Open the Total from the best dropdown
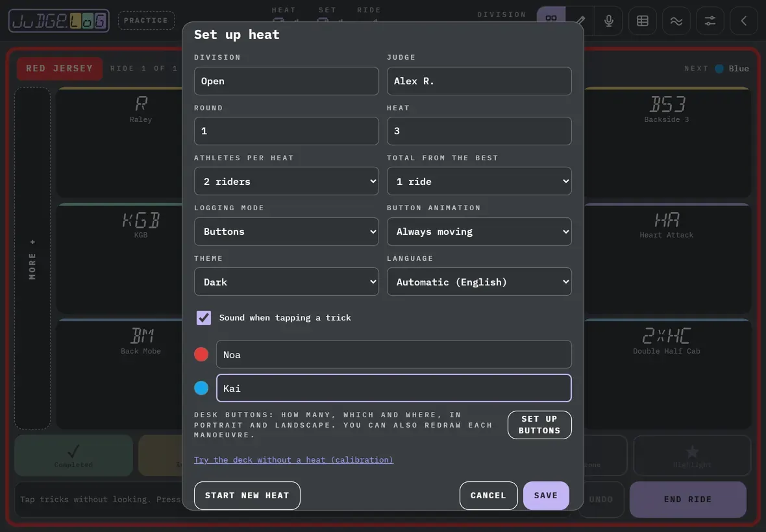Viewport: 766px width, 532px height. click(479, 181)
